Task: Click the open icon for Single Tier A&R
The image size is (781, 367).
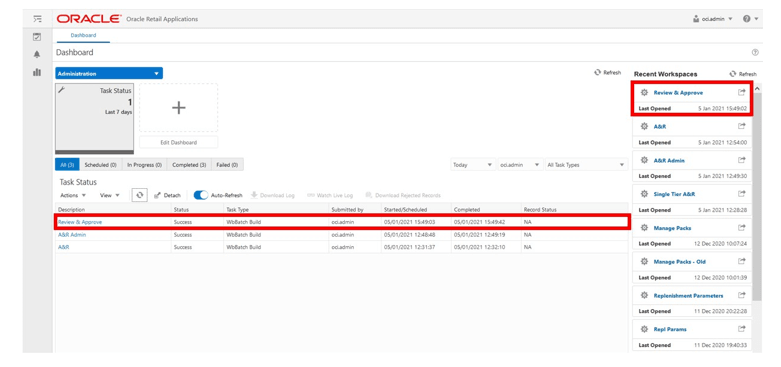Action: click(741, 194)
